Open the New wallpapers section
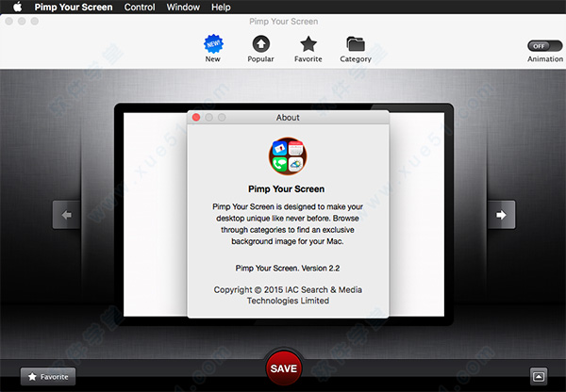566x392 pixels. (213, 48)
